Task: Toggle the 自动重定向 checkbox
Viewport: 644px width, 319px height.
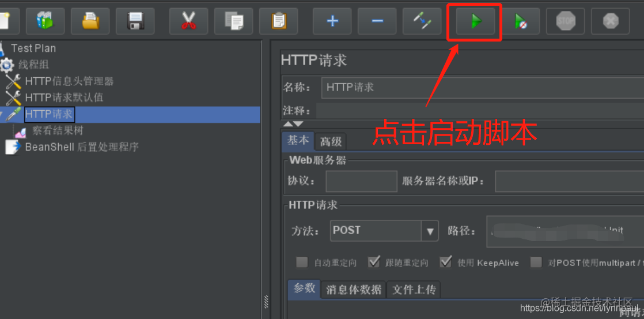Action: tap(302, 262)
